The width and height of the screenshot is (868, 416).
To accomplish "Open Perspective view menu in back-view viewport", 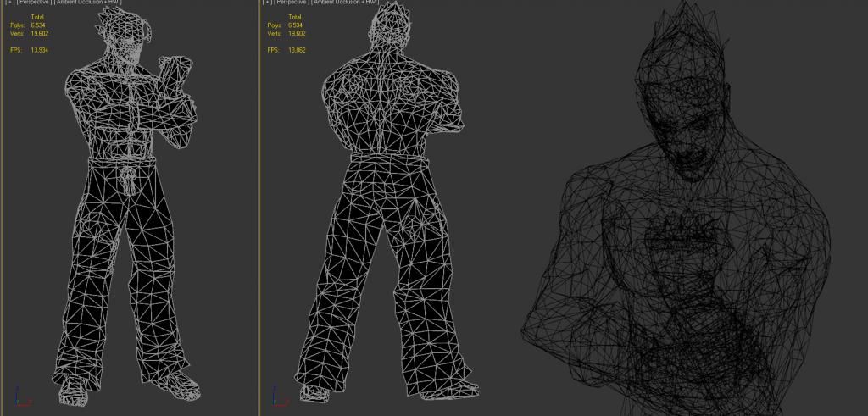I will 292,2.
